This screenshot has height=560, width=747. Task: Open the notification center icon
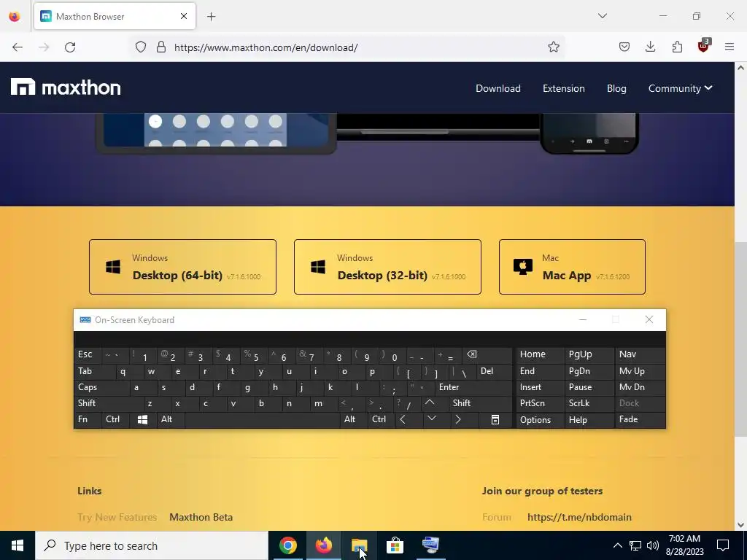723,545
